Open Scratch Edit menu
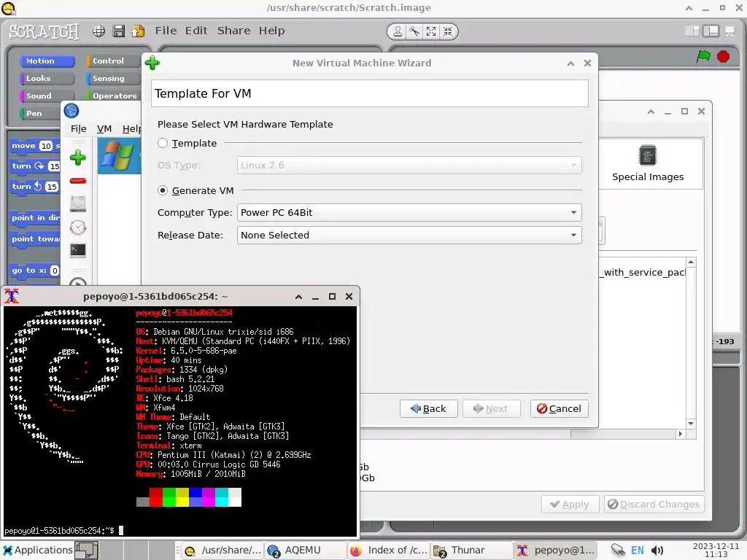 (196, 31)
